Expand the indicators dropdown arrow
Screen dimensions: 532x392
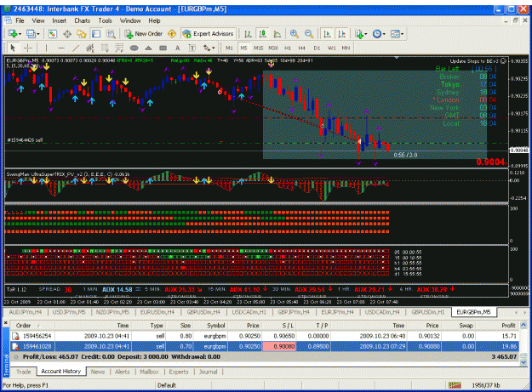[366, 34]
